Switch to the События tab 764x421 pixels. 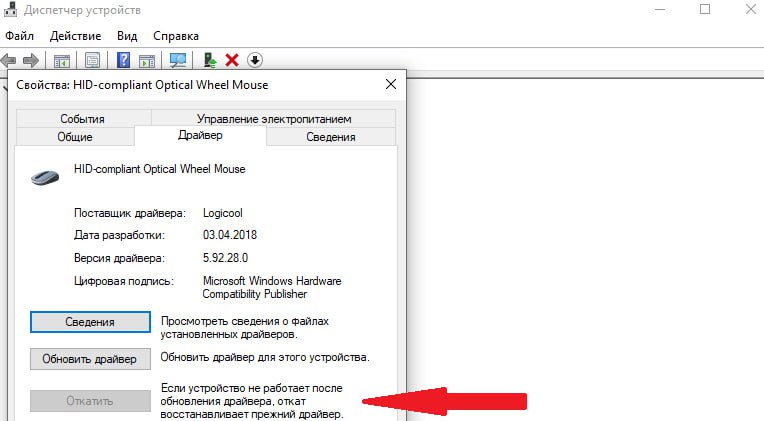point(82,118)
